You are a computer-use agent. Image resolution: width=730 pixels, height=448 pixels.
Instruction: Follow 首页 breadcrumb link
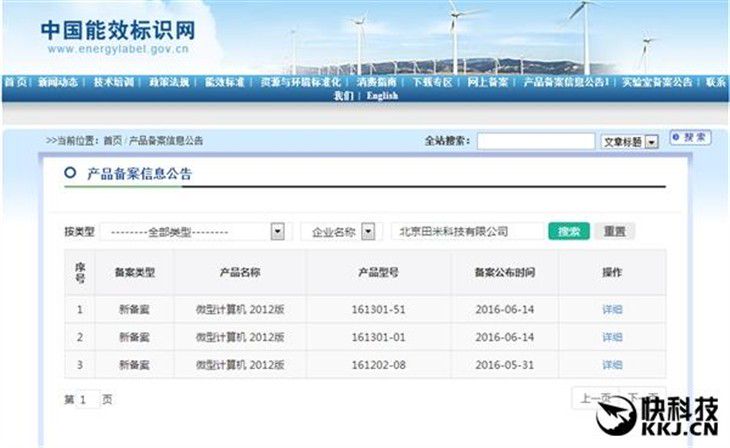pyautogui.click(x=112, y=141)
